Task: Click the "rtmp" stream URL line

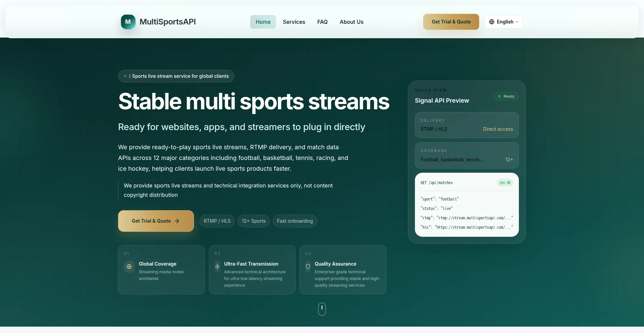Action: 467,218
